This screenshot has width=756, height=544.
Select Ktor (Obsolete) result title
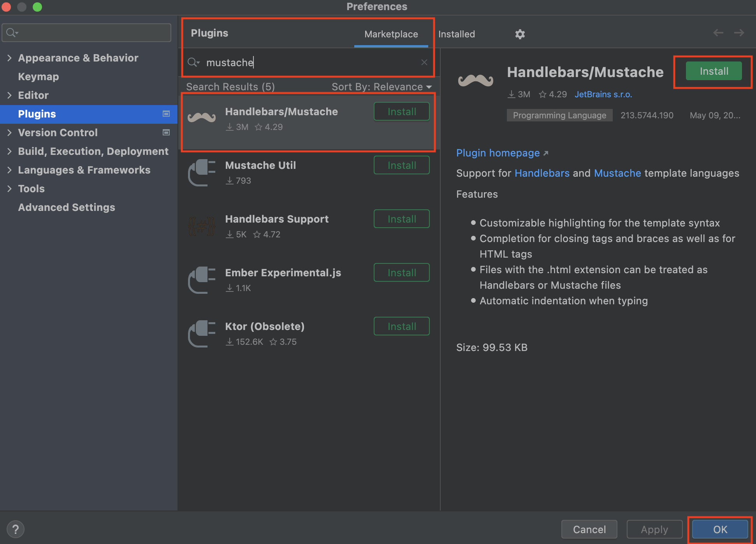pos(265,326)
